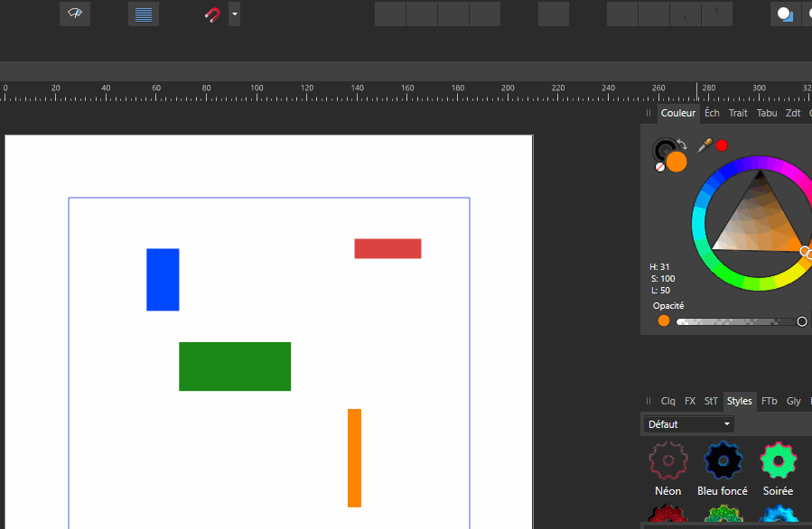Collapse the Couleur panel using its grip handle

click(x=649, y=113)
